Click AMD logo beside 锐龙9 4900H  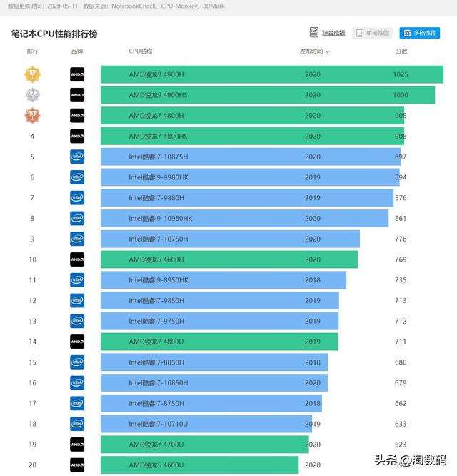pos(77,74)
